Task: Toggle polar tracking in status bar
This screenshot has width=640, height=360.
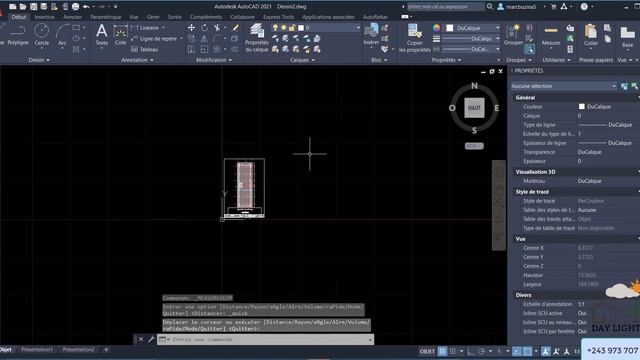Action: tap(481, 351)
